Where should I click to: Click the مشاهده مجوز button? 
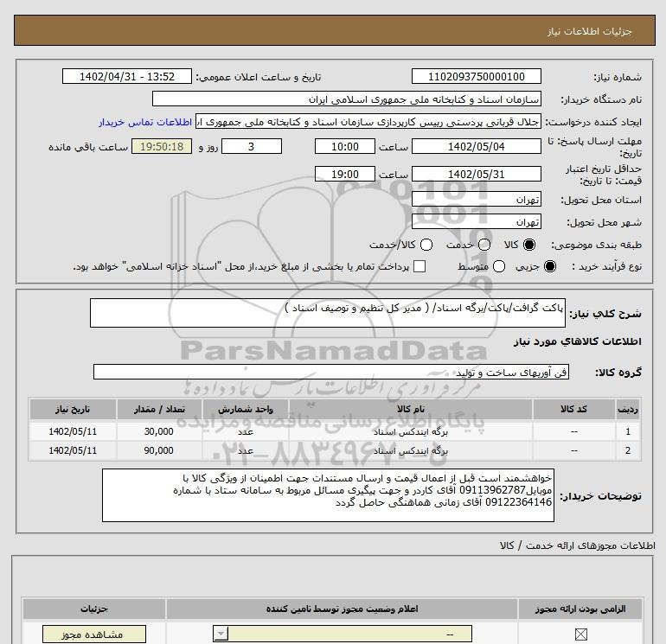94,634
